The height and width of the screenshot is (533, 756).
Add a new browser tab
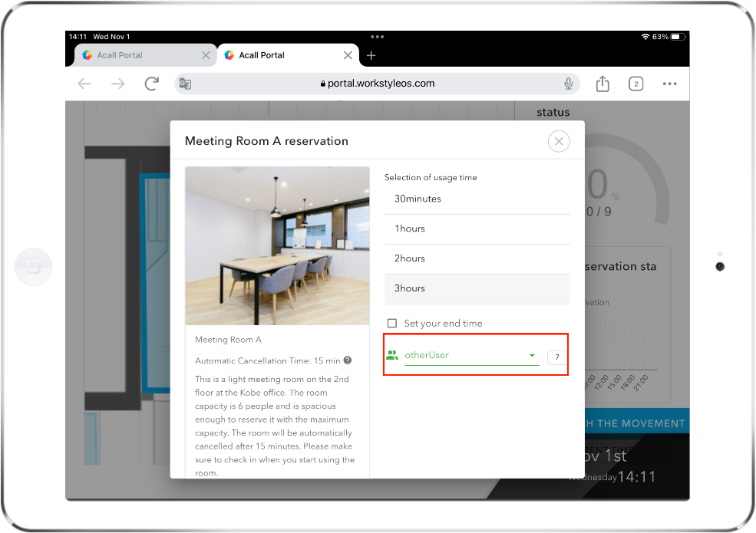[x=371, y=55]
